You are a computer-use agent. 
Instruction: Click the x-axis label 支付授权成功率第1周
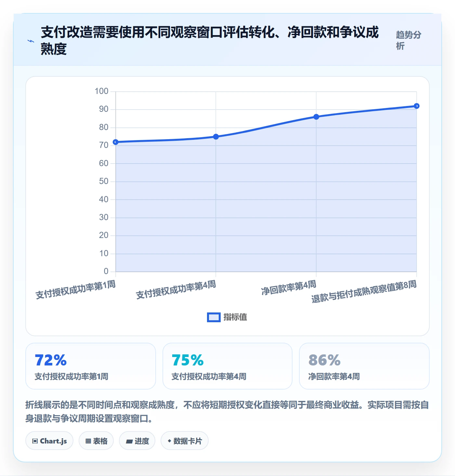(75, 290)
